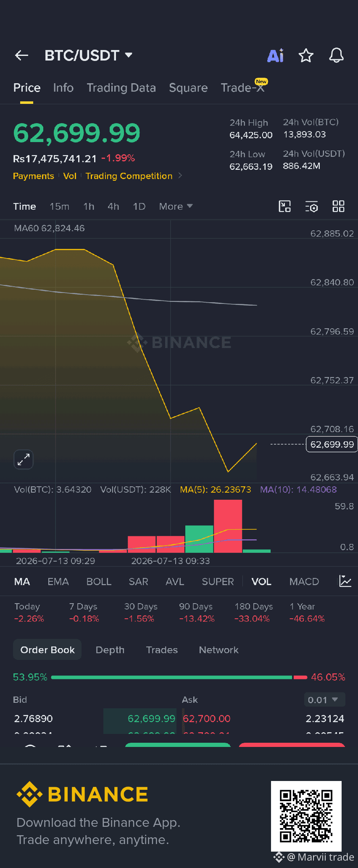The image size is (358, 868).
Task: Open the Trading Data tab
Action: click(121, 88)
